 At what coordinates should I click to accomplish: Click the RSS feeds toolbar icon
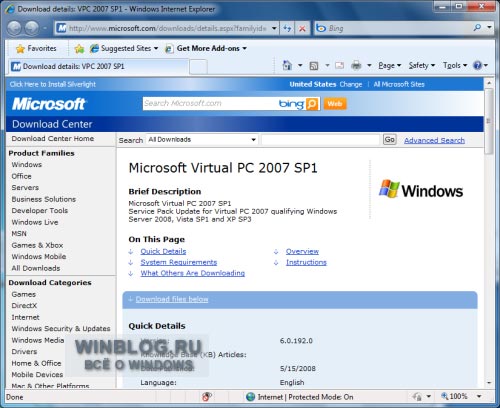314,66
